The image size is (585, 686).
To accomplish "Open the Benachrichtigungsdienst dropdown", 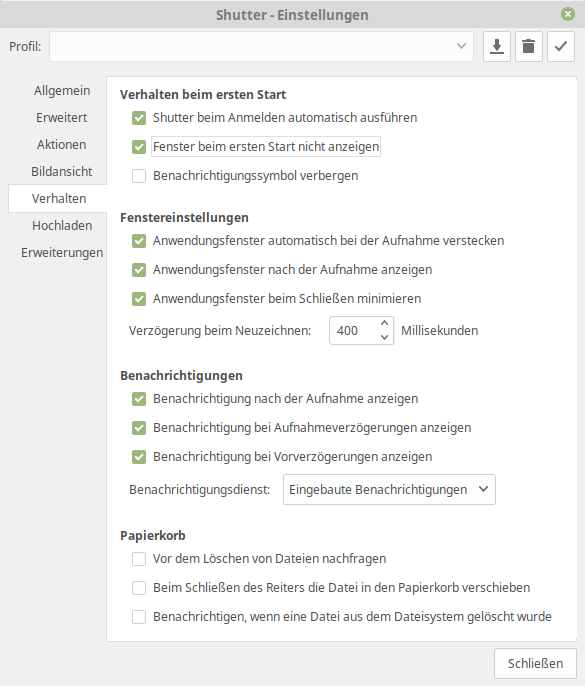I will tap(389, 490).
